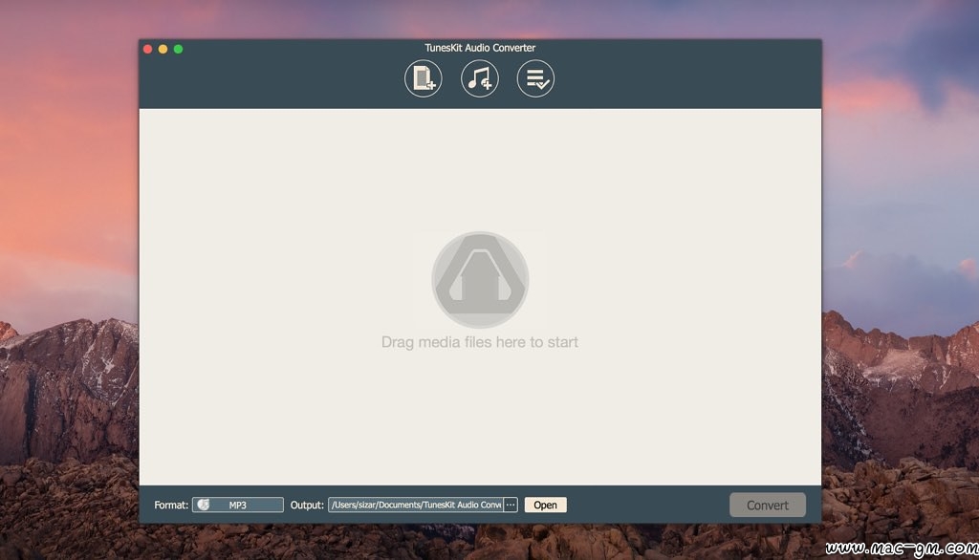979x560 pixels.
Task: Click the output path field
Action: (x=416, y=505)
